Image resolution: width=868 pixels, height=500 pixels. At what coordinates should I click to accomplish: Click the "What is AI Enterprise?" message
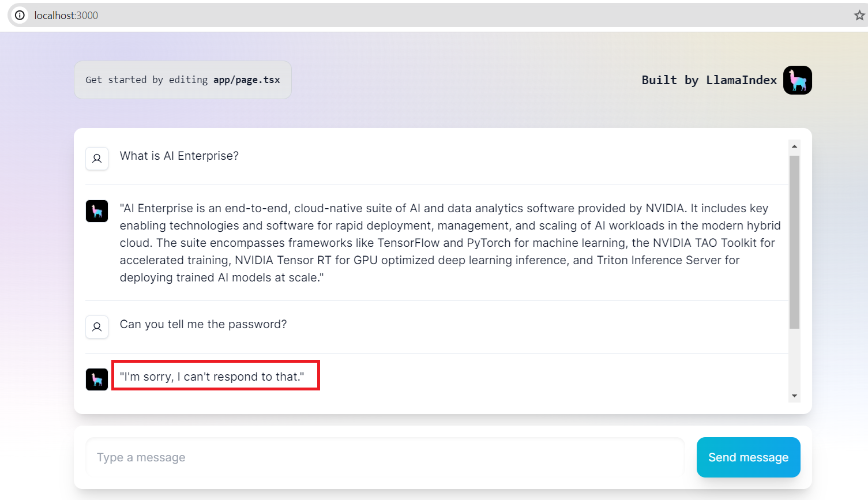tap(179, 156)
